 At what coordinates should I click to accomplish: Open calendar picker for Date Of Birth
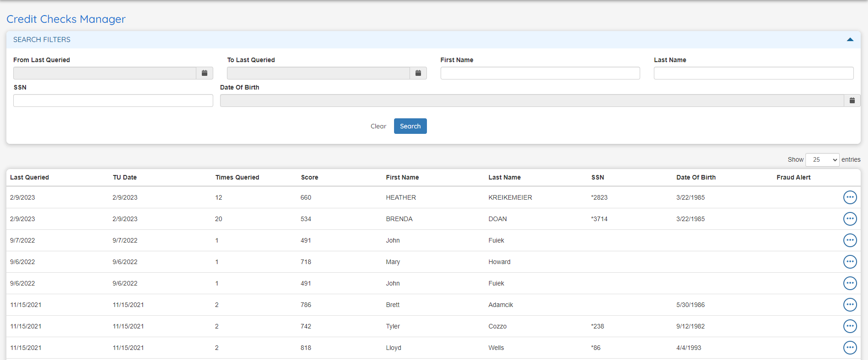point(852,101)
